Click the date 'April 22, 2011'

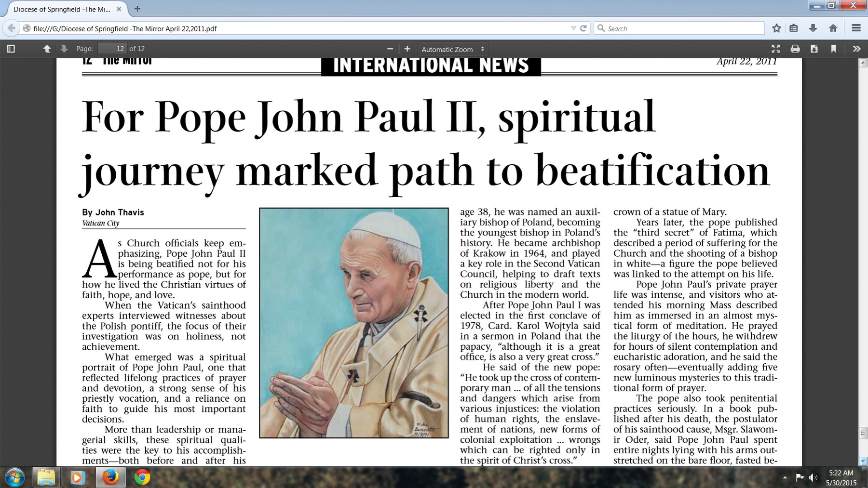click(x=746, y=61)
